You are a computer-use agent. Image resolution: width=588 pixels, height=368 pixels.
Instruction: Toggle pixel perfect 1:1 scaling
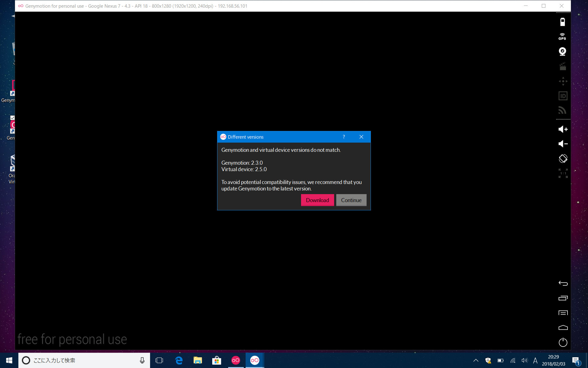click(x=563, y=173)
